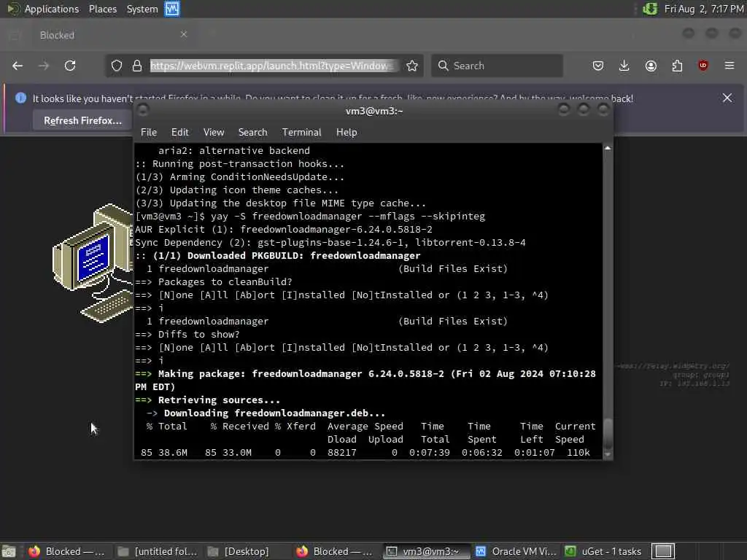The image size is (747, 560).
Task: Click uGet tray icon in top panel
Action: coord(650,9)
